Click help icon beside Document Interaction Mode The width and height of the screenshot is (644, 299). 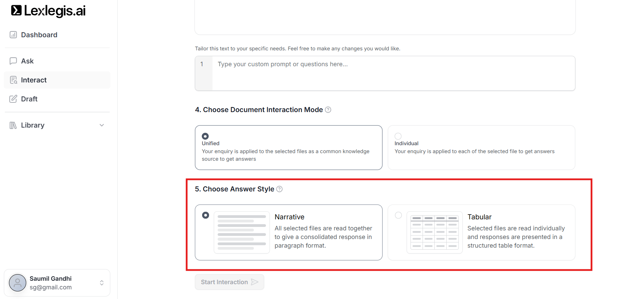328,110
